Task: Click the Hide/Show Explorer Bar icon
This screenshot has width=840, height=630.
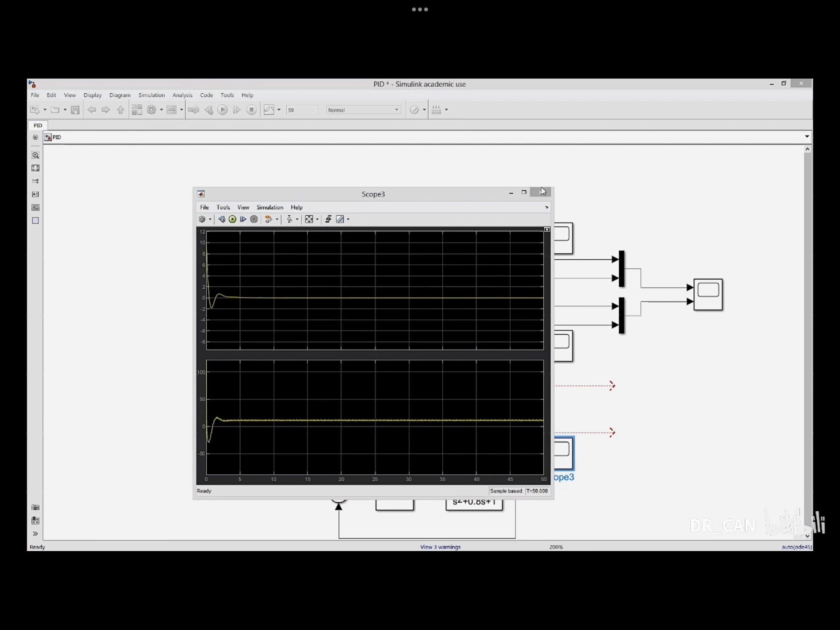Action: coord(36,137)
